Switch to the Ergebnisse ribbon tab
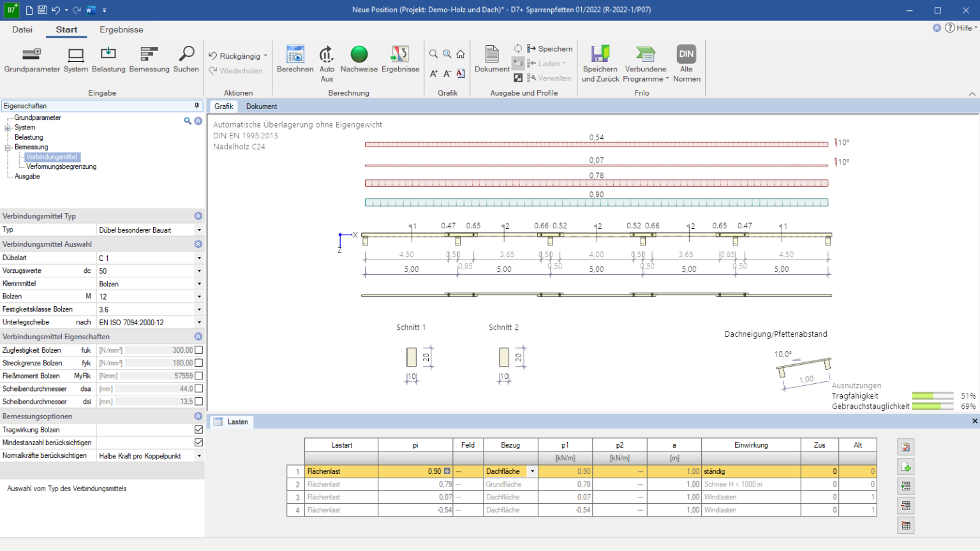The width and height of the screenshot is (980, 551). coord(121,29)
